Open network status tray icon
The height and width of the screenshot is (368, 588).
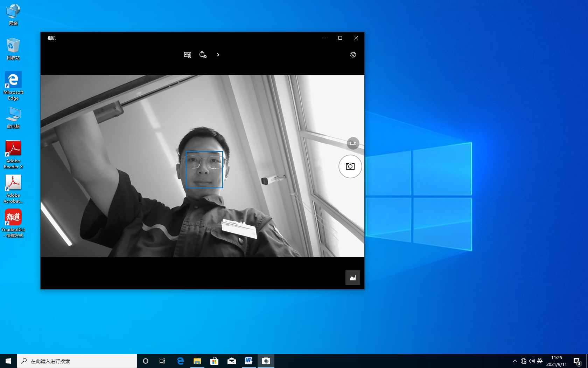(x=524, y=361)
